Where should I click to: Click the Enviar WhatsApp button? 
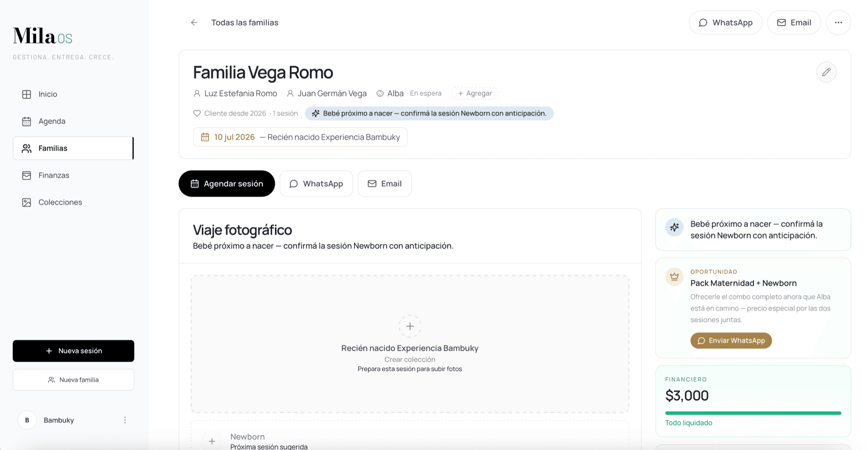point(731,341)
